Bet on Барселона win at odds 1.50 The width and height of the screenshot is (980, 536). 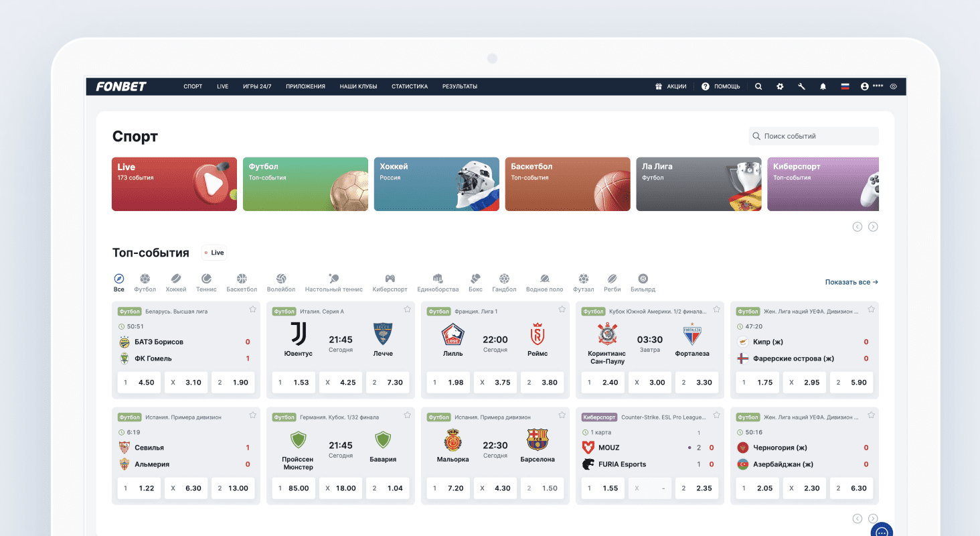[x=542, y=488]
